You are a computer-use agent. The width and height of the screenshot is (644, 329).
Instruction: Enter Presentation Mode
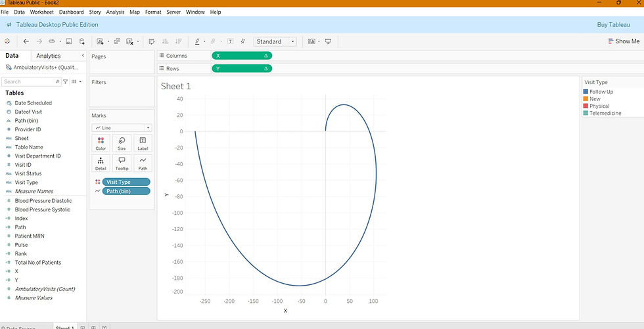pos(328,41)
